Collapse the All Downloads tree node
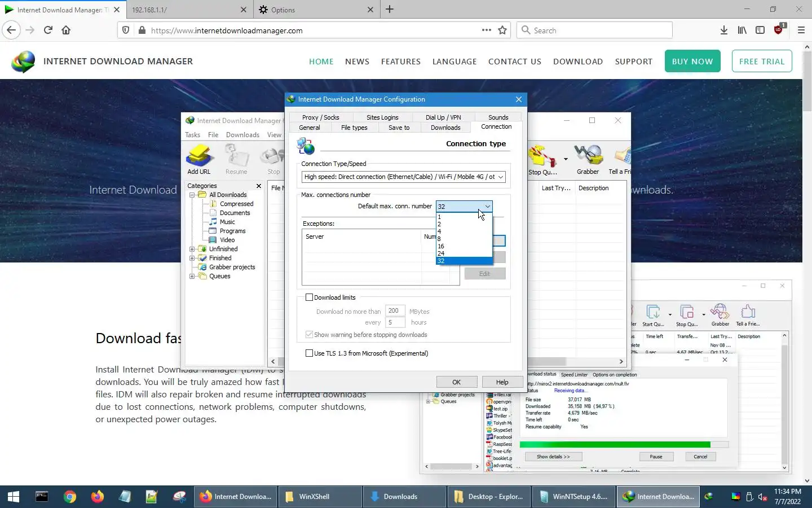The height and width of the screenshot is (508, 812). [192, 195]
